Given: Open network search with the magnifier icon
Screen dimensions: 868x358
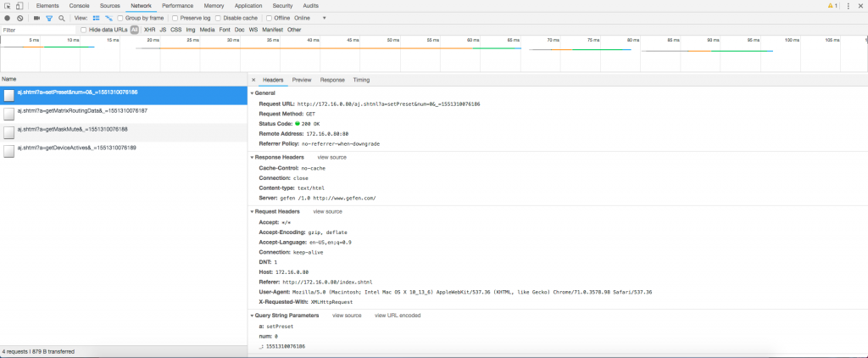Looking at the screenshot, I should pyautogui.click(x=62, y=17).
